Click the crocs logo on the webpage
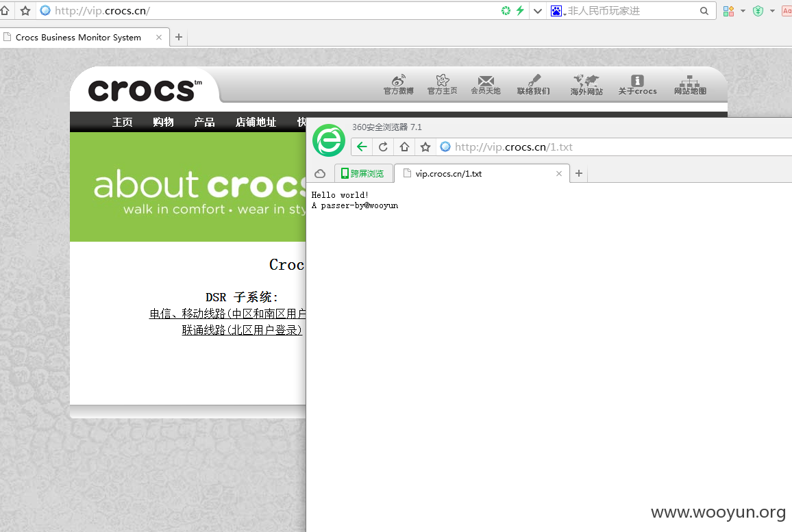The height and width of the screenshot is (532, 792). point(145,90)
